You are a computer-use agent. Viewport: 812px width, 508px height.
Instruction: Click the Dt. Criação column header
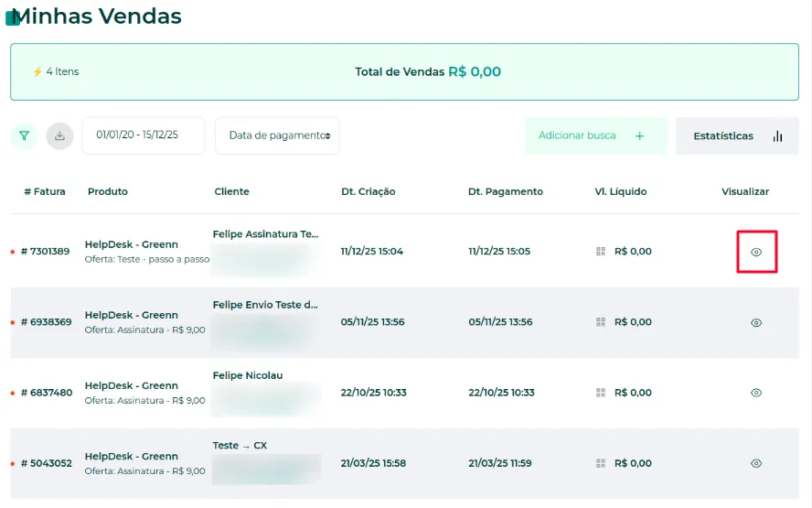pos(369,192)
